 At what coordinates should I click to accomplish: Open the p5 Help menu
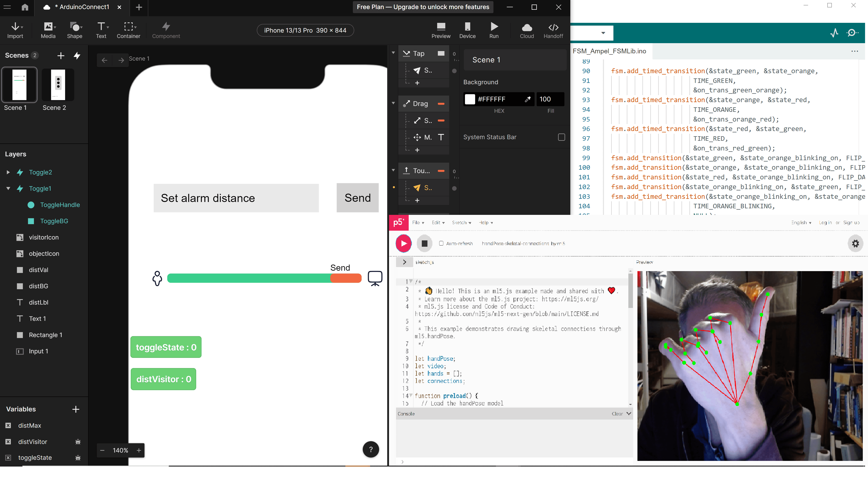pos(486,223)
